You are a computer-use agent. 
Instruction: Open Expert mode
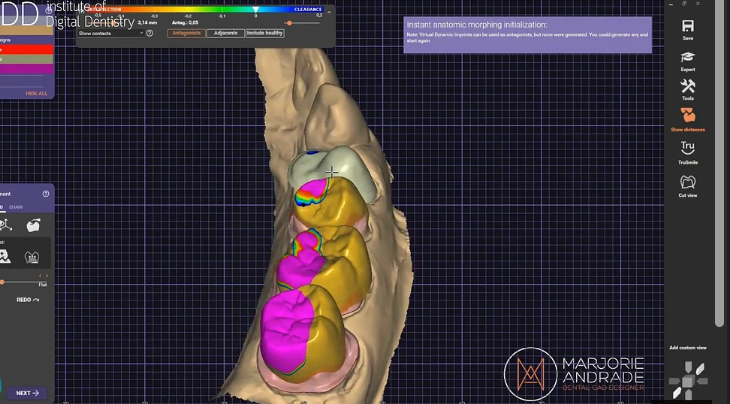tap(688, 57)
